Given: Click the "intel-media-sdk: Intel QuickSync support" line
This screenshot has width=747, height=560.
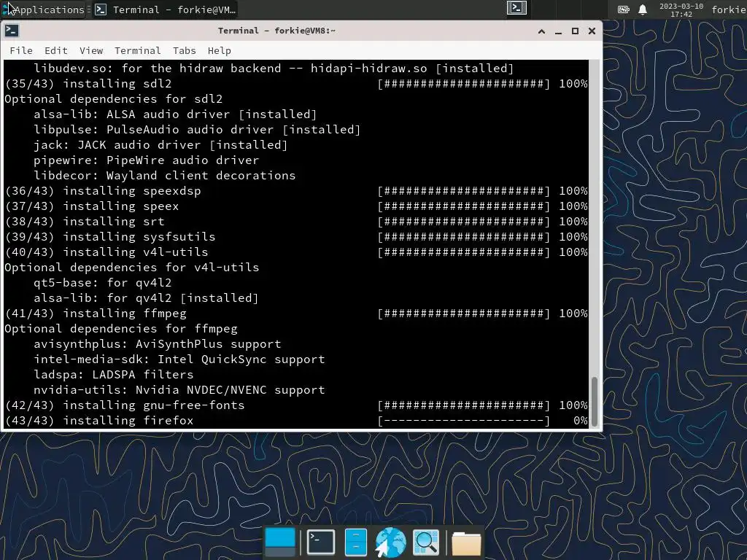Looking at the screenshot, I should [179, 359].
